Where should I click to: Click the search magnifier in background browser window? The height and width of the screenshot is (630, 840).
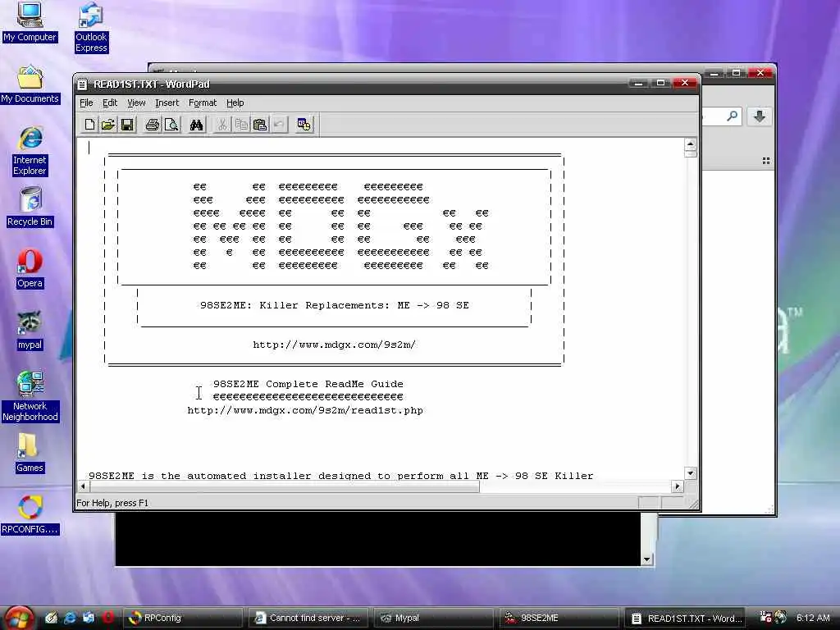[732, 116]
